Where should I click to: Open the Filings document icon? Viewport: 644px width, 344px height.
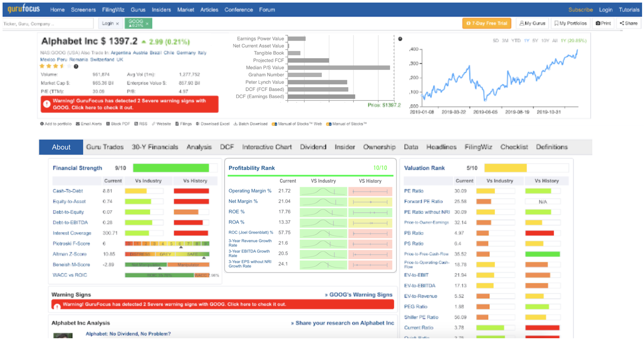tap(177, 124)
